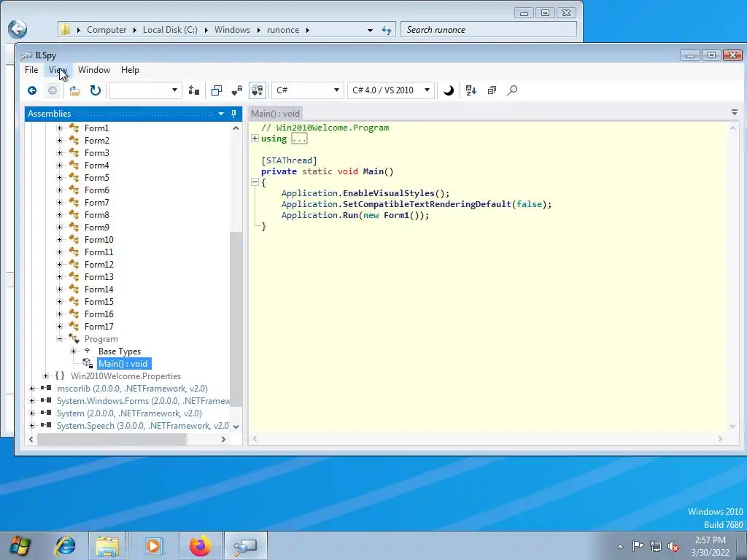The width and height of the screenshot is (747, 560).
Task: Select Form5 class icon in tree
Action: (x=74, y=178)
